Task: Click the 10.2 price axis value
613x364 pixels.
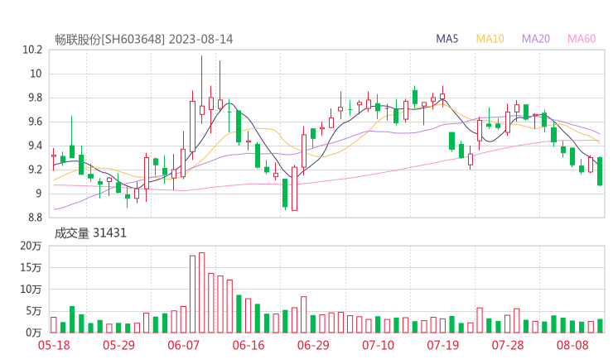Action: 32,50
